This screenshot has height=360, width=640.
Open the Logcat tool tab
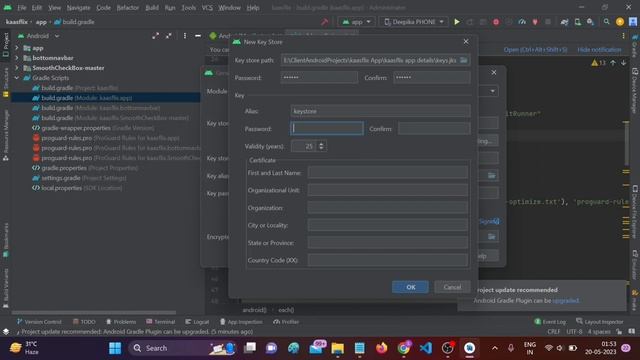pyautogui.click(x=197, y=322)
